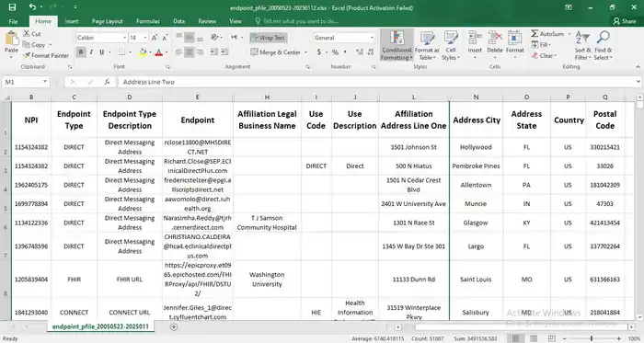Click the red font color button
Screen dimensions: 644x343
158,52
